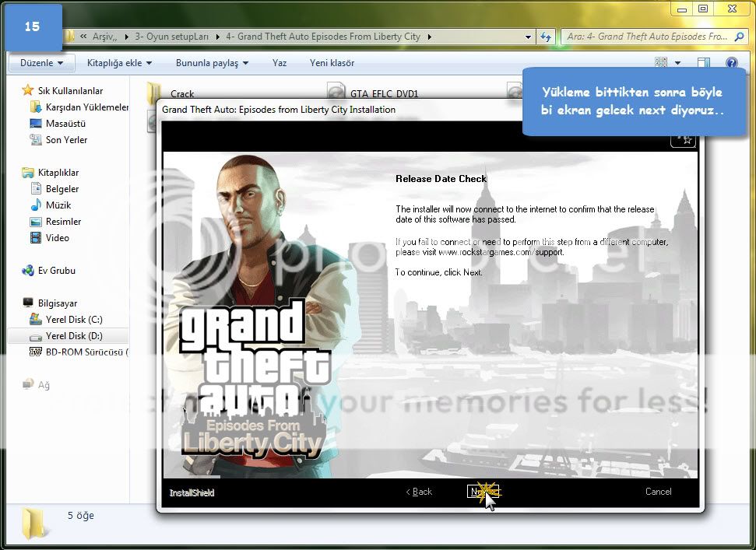
Task: Click the Yaz toolbar button
Action: tap(280, 63)
